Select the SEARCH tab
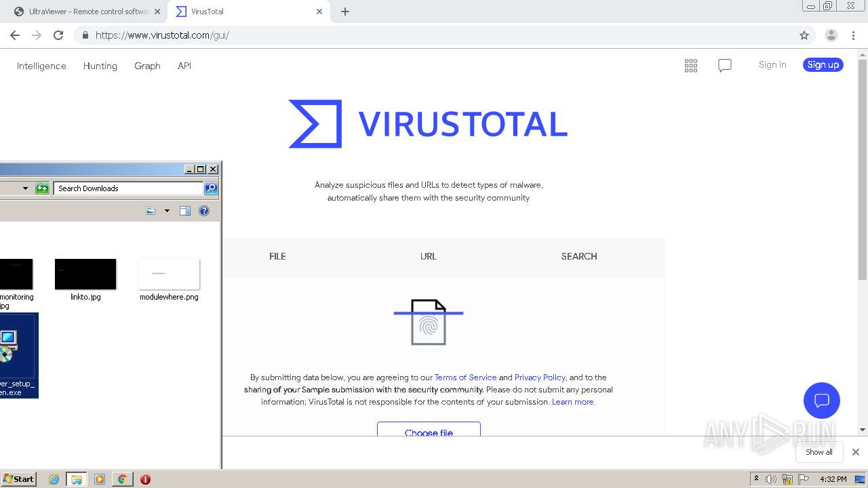Screen dimensions: 868x488 pyautogui.click(x=579, y=256)
